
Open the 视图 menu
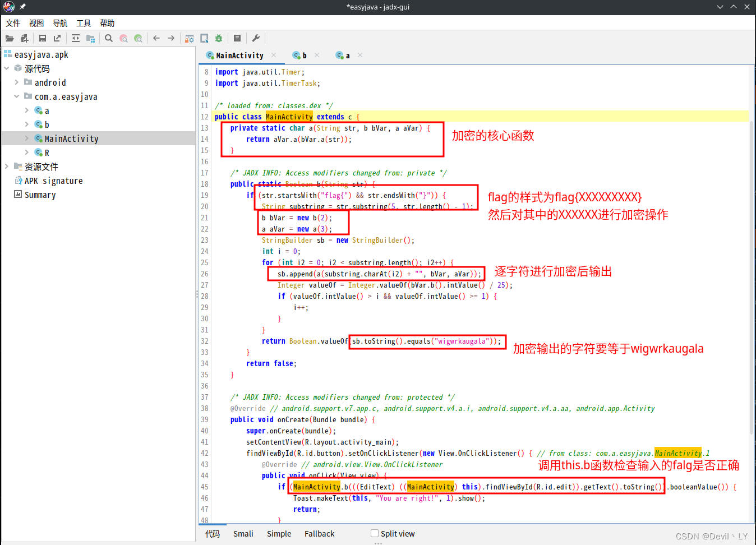pyautogui.click(x=36, y=23)
